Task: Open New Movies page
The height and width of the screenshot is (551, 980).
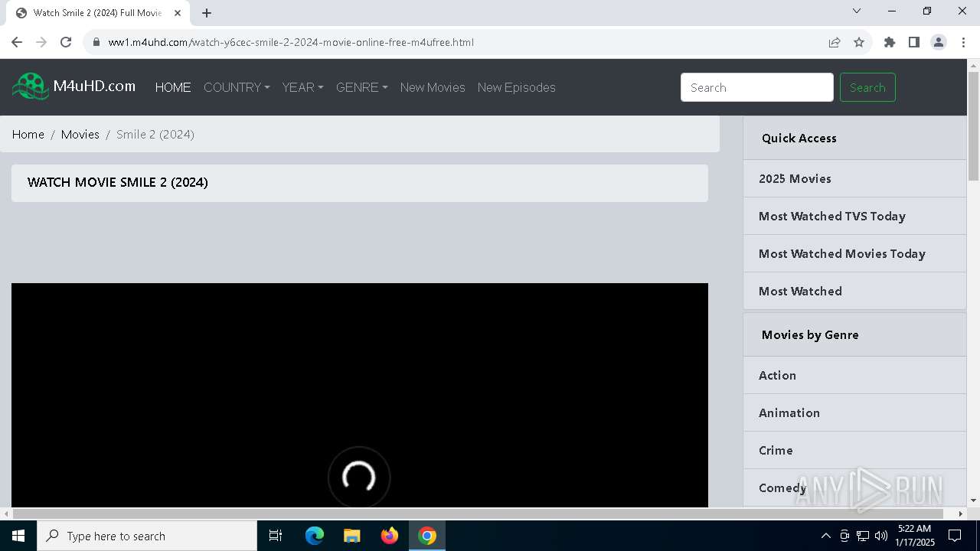Action: [x=433, y=87]
